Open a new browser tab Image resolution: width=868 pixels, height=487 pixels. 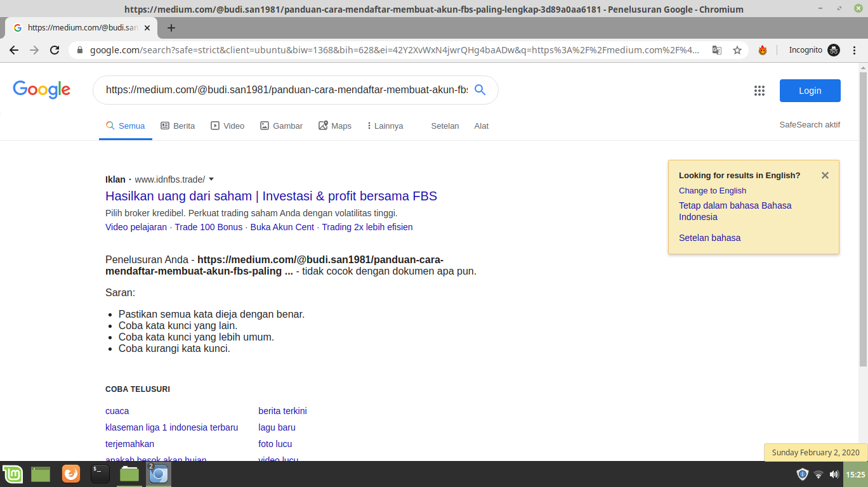click(x=171, y=28)
